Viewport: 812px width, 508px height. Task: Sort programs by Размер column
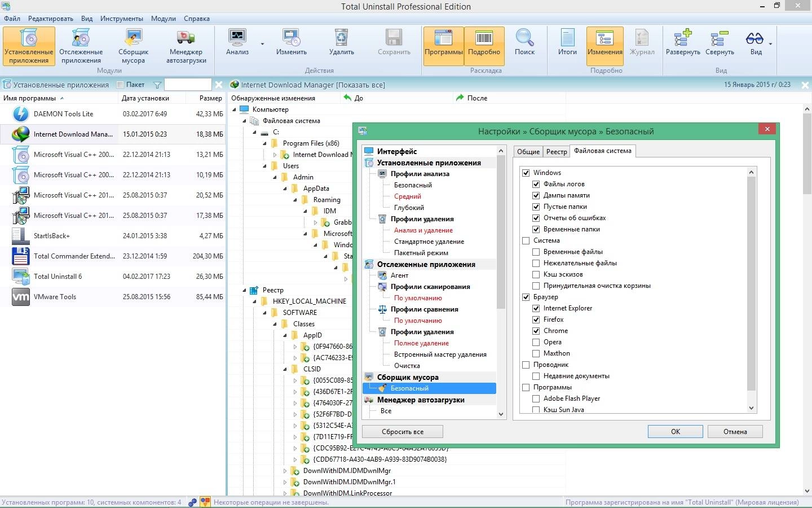[206, 98]
